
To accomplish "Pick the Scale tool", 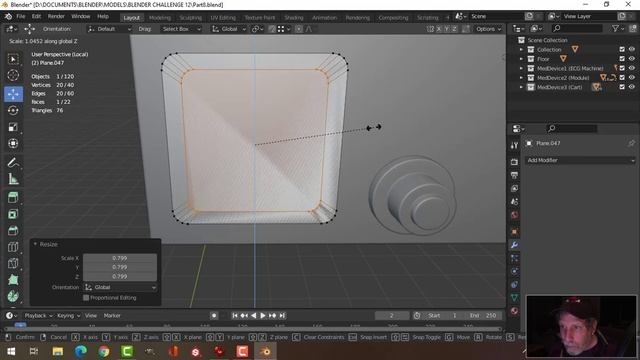I will tap(13, 127).
